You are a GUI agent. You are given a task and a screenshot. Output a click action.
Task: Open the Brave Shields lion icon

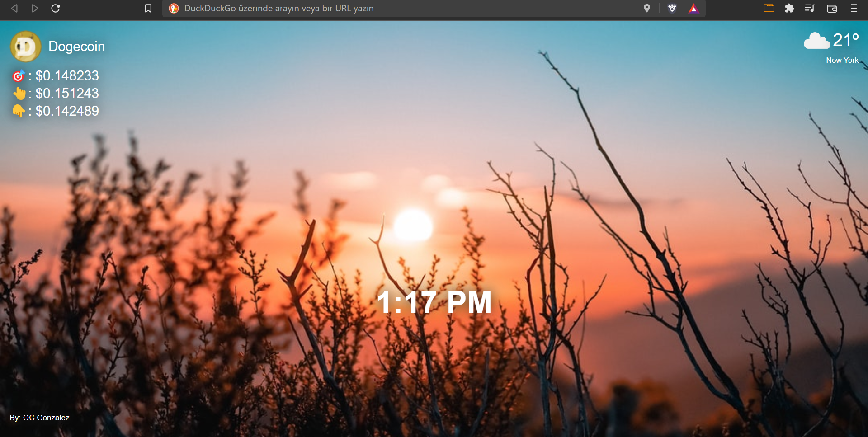click(x=672, y=8)
